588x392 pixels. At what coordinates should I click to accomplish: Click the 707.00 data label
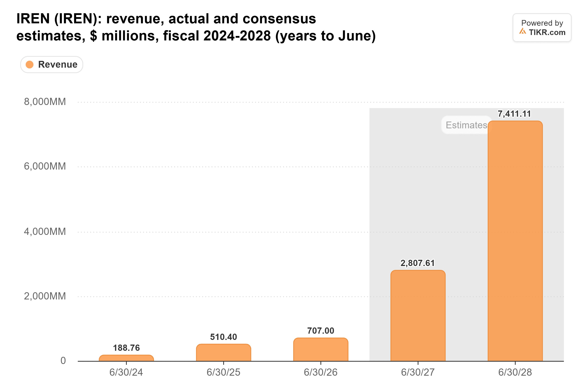[x=321, y=331]
